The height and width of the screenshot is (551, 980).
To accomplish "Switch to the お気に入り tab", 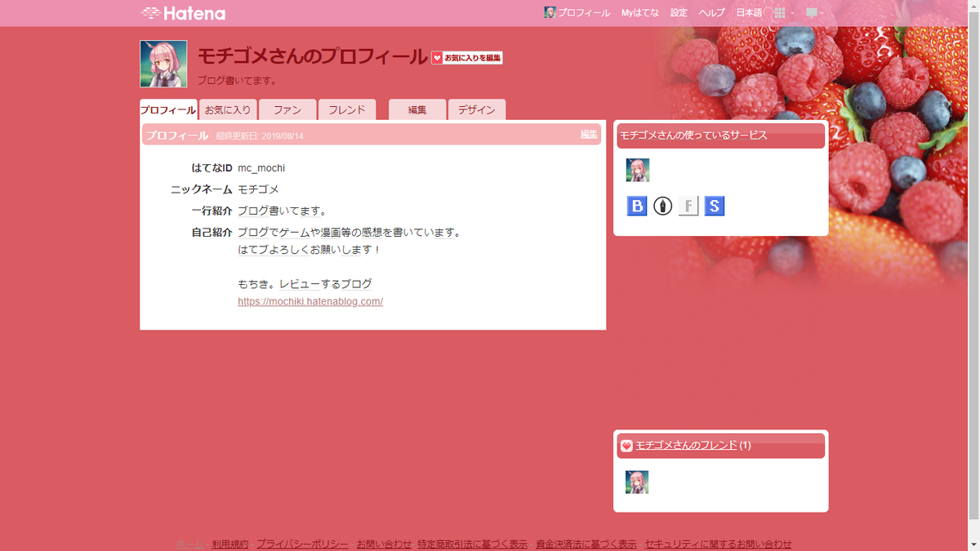I will coord(228,109).
